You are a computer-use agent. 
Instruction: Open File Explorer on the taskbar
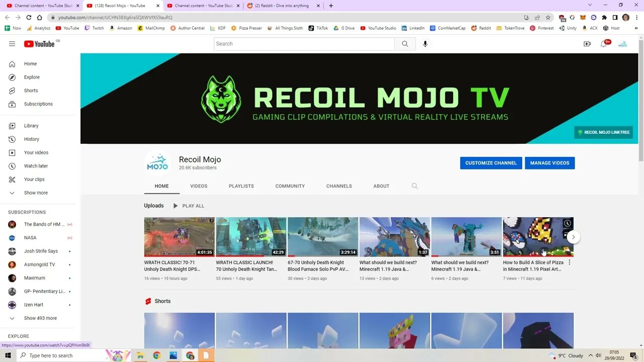(140, 355)
